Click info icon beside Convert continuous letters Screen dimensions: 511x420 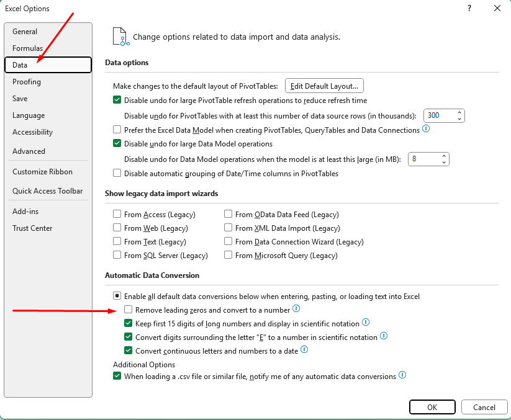304,350
